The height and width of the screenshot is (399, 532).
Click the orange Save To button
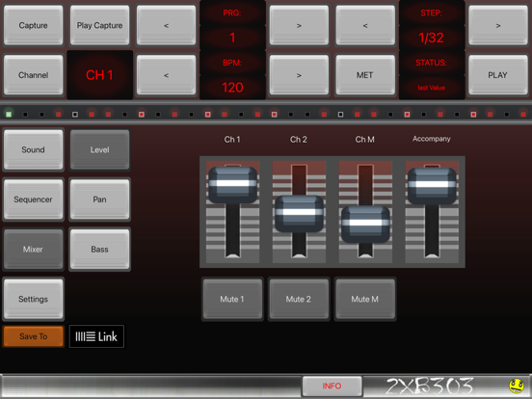tap(33, 336)
